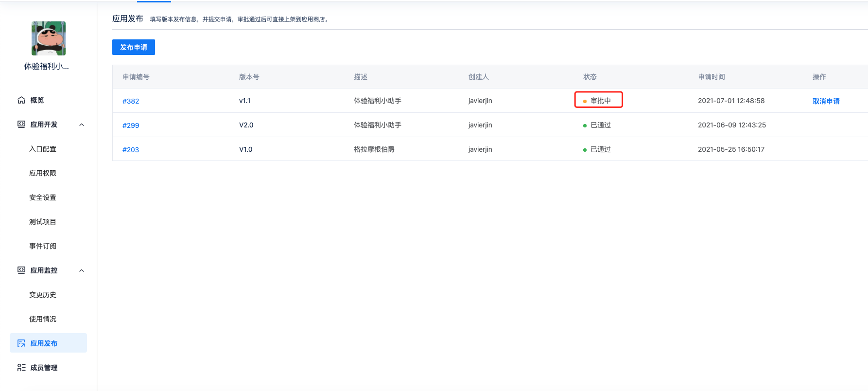Click the 描述 column header

coord(361,77)
